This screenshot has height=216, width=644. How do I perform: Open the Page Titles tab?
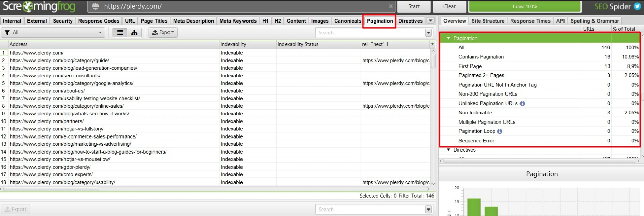pos(154,21)
